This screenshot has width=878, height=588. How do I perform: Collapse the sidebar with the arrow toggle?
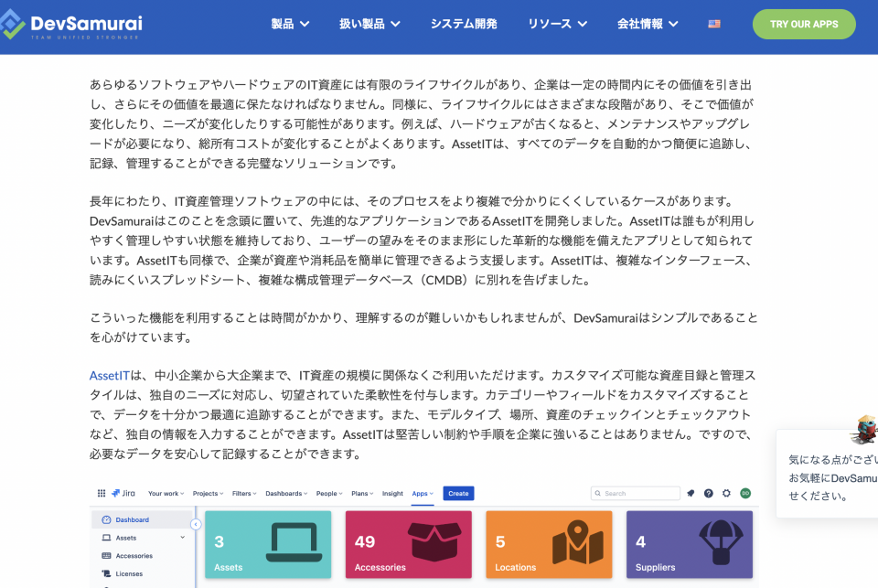pos(196,524)
